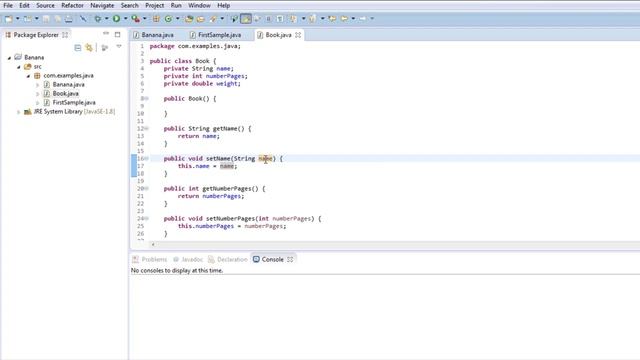Viewport: 640px width, 360px height.
Task: Click the Back navigation arrow icon
Action: (344, 19)
